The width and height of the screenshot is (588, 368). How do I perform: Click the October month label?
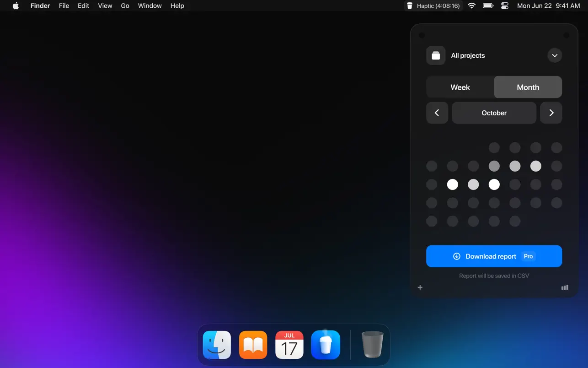pyautogui.click(x=494, y=113)
